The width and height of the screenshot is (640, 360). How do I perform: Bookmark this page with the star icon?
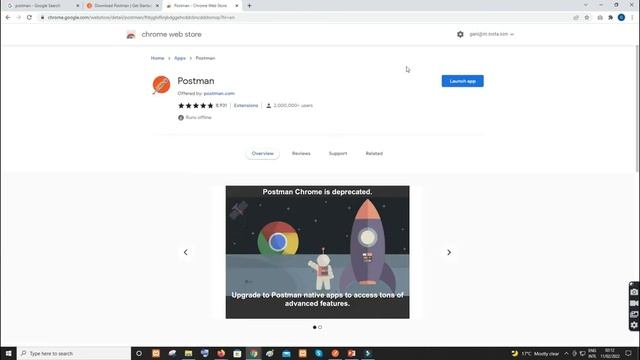tap(587, 18)
